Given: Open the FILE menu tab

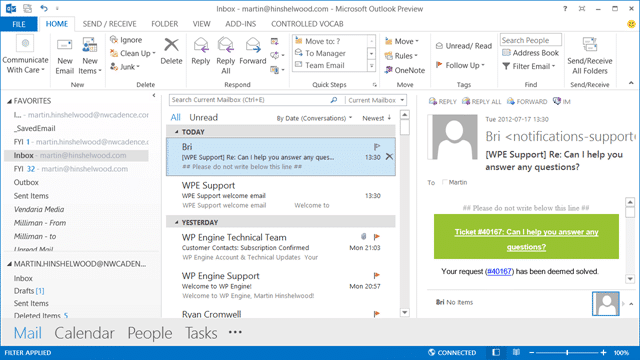Looking at the screenshot, I should [x=19, y=24].
